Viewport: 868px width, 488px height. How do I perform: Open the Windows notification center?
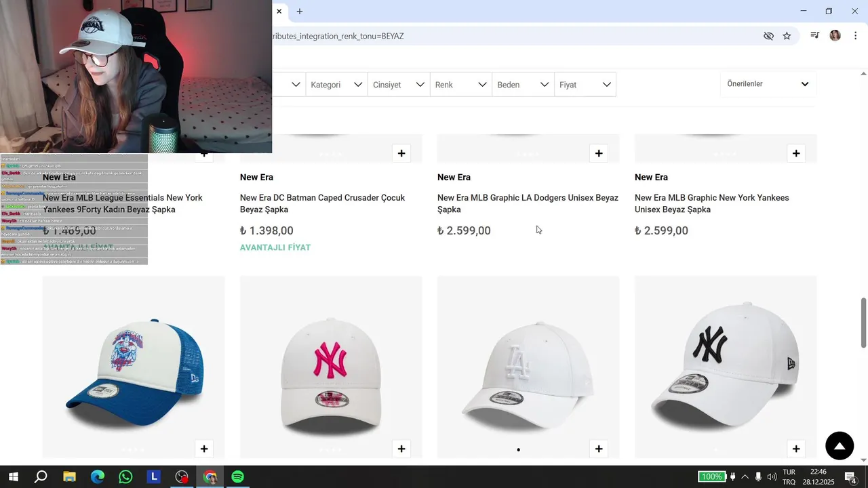tap(852, 477)
